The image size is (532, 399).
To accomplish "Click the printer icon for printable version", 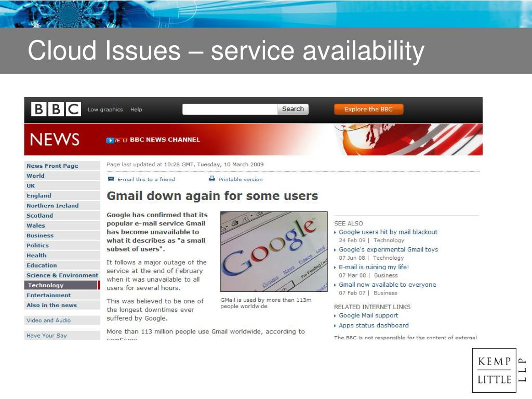I will (212, 179).
